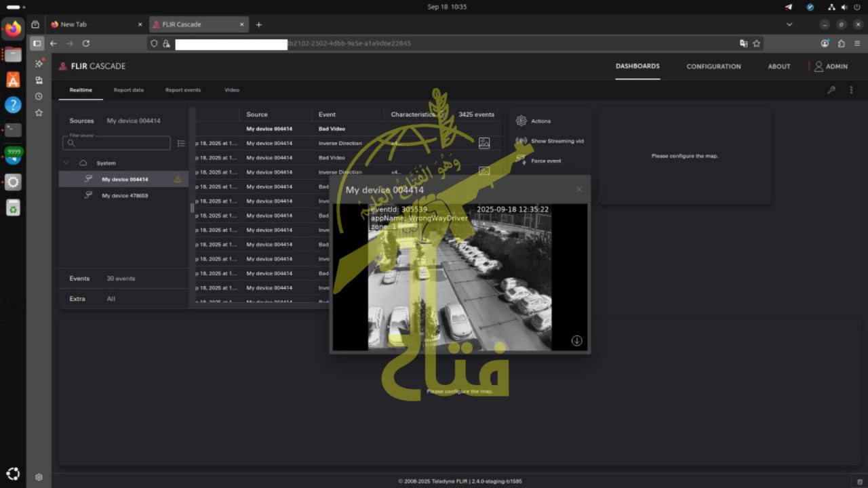Screen dimensions: 868x488
Task: Expand the Firefox tab list chevron
Action: [x=789, y=24]
